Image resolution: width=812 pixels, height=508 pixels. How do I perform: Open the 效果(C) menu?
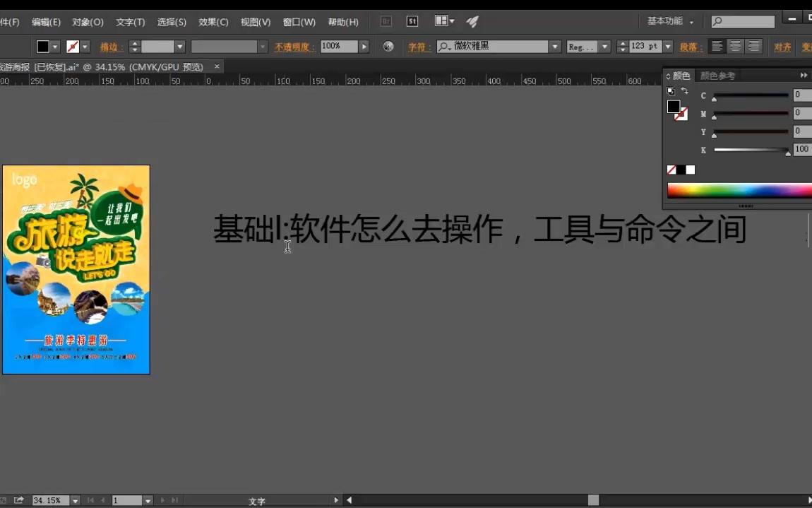213,22
